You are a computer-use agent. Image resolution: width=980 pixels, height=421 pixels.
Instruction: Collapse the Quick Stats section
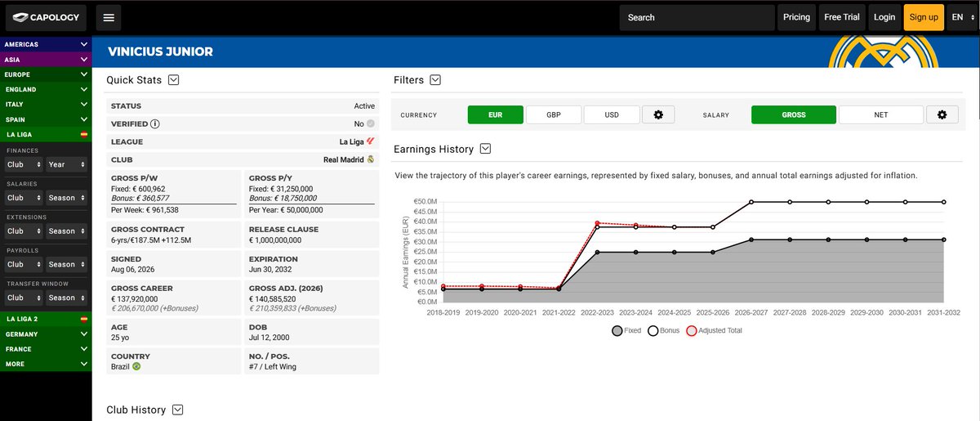pos(173,80)
